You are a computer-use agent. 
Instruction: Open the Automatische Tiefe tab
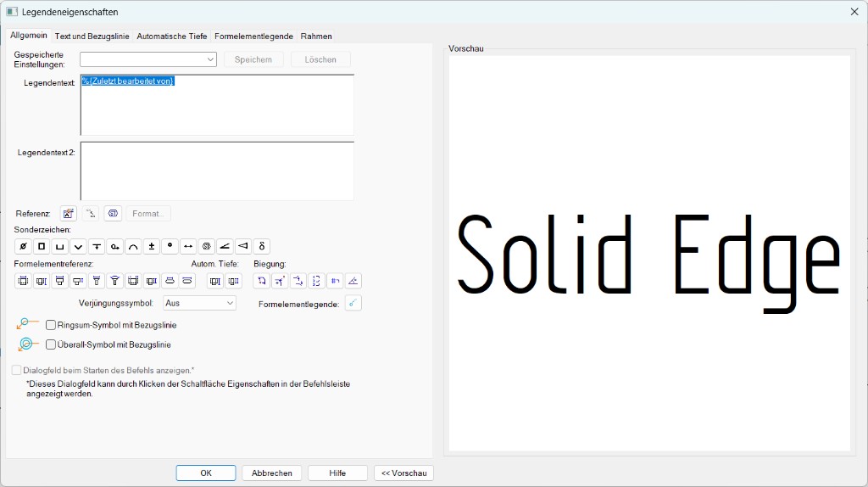pyautogui.click(x=171, y=36)
